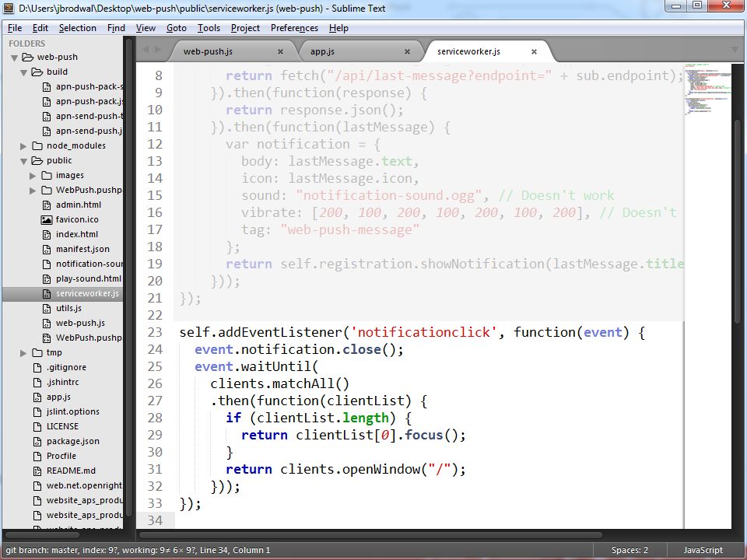Click the .jshintrc file icon
This screenshot has width=747, height=560.
[37, 383]
